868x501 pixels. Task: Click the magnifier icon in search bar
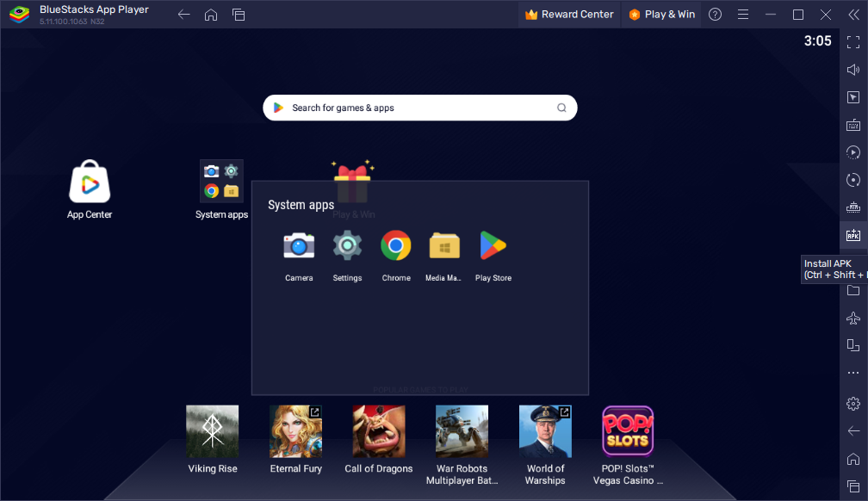(x=561, y=108)
